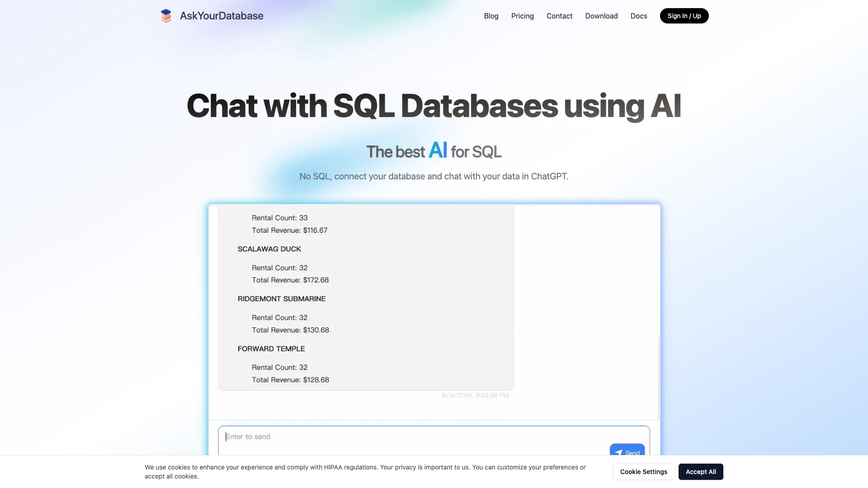The image size is (868, 488).
Task: Click the cookie consent banner text
Action: coord(364,471)
